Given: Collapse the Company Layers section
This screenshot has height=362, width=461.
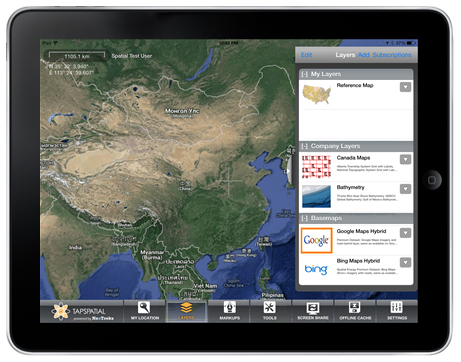Looking at the screenshot, I should click(304, 146).
